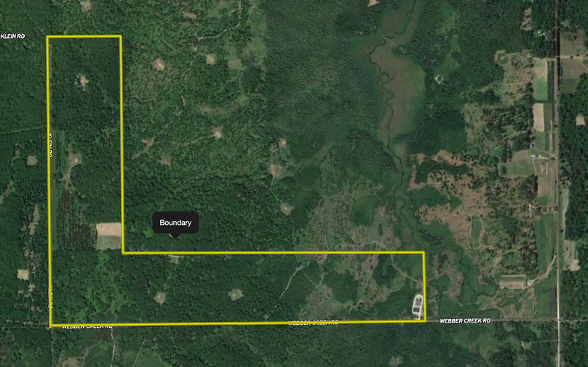Click the pointer arrow beneath the Boundary tooltip
This screenshot has height=367, width=588.
[175, 236]
